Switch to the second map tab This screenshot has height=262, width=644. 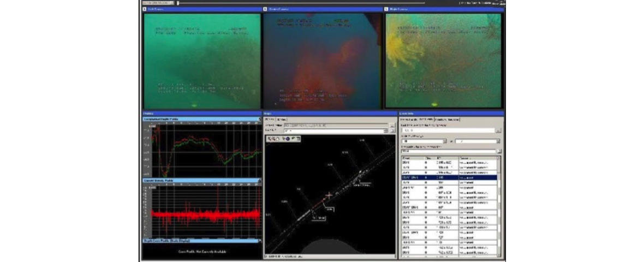(x=282, y=120)
